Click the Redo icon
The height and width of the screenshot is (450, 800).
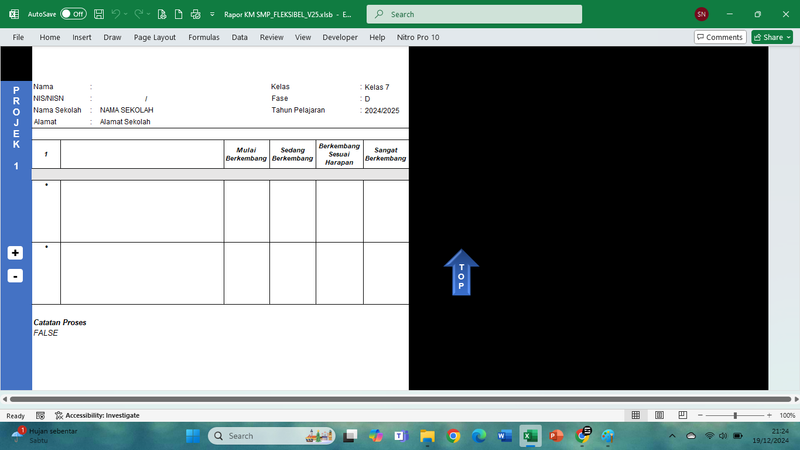click(138, 14)
